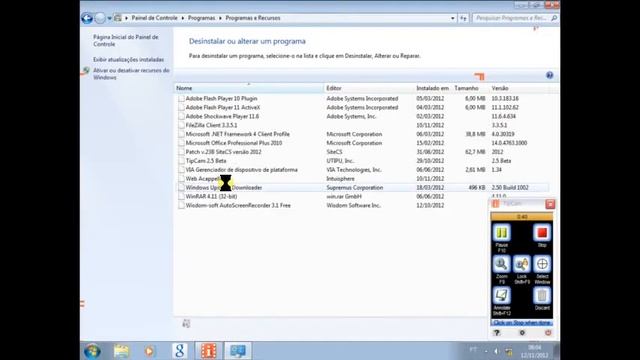Click the search magnifier icon

point(554,18)
